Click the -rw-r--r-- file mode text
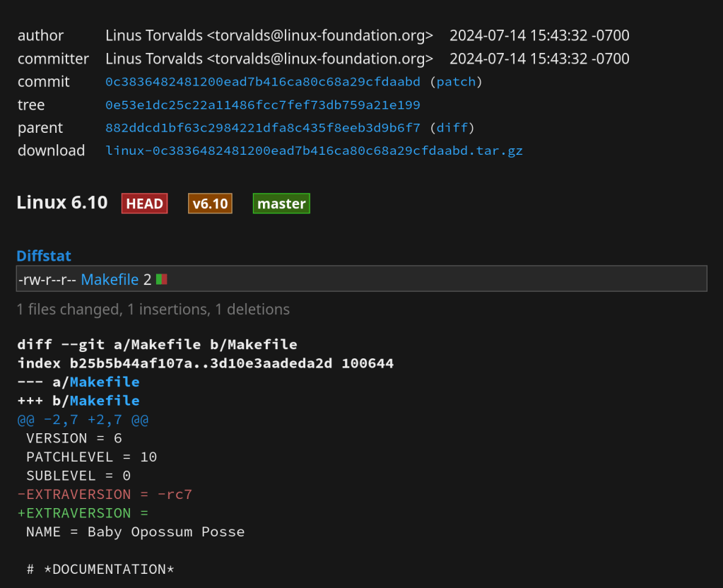Viewport: 723px width, 588px height. click(x=47, y=280)
